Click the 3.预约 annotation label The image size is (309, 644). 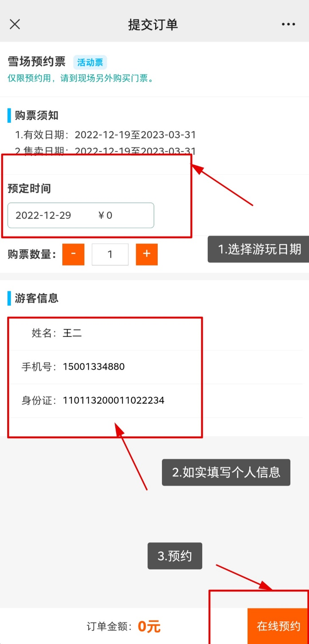click(175, 556)
